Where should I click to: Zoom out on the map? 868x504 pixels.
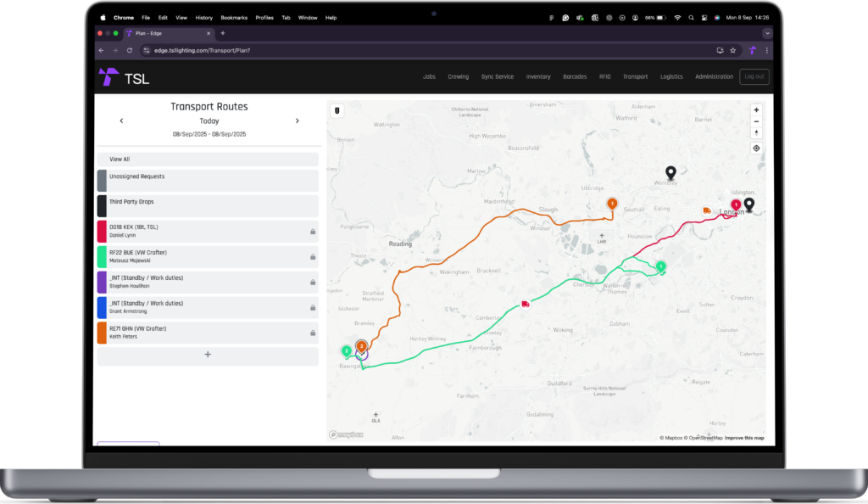click(x=756, y=122)
